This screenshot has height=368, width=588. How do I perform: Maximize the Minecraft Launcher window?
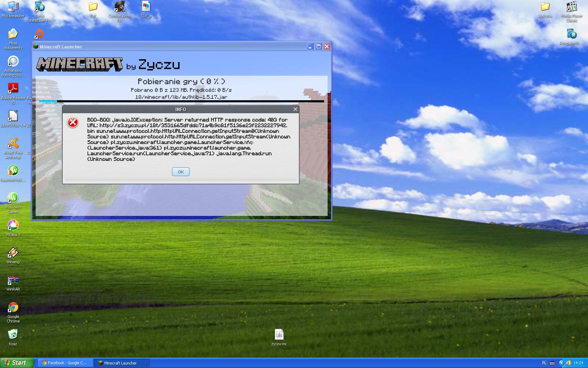tap(318, 47)
